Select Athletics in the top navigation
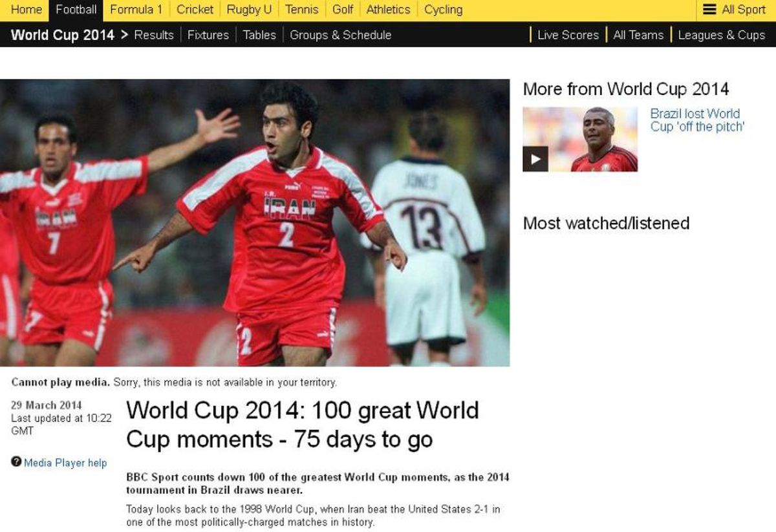Viewport: 776px width, 532px height. click(388, 10)
